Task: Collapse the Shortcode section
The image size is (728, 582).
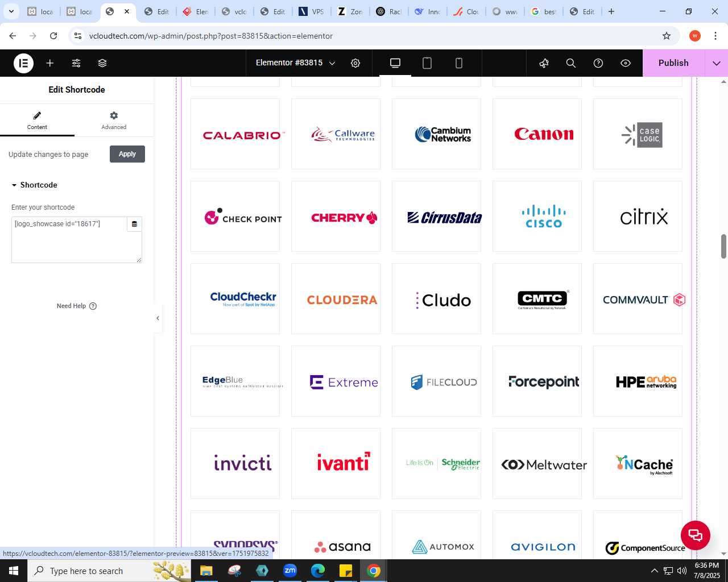Action: pyautogui.click(x=34, y=185)
